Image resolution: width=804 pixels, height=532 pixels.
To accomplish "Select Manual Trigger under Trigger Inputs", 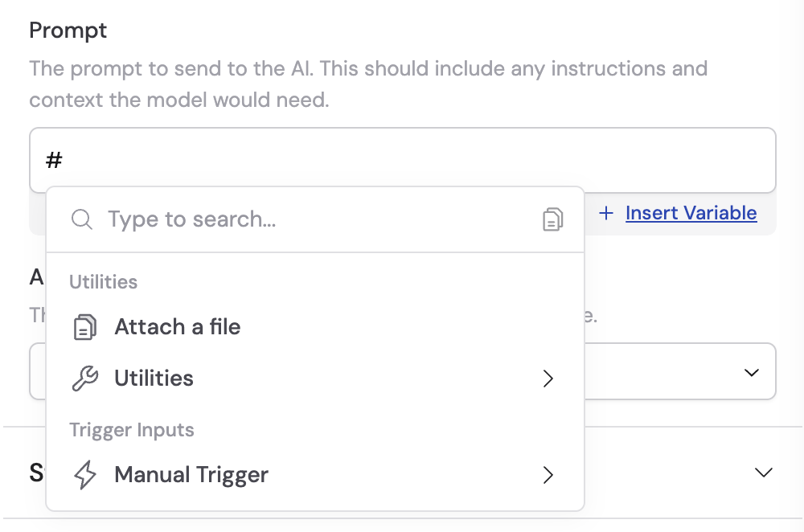I will click(x=191, y=474).
